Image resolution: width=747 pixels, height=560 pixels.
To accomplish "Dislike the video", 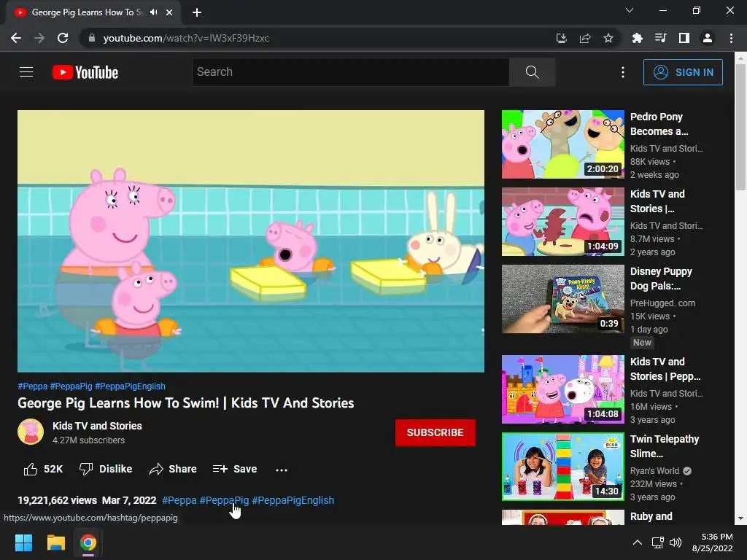I will [x=106, y=469].
